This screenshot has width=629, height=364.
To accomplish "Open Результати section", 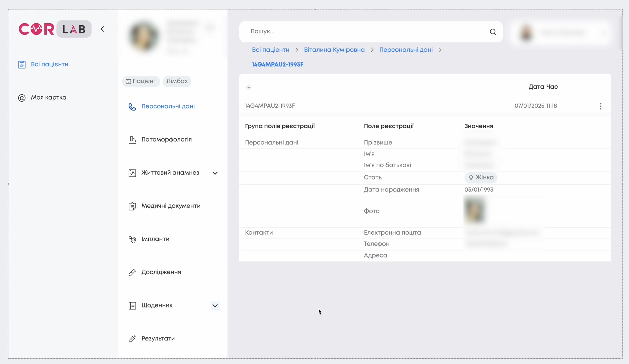I will (x=158, y=338).
